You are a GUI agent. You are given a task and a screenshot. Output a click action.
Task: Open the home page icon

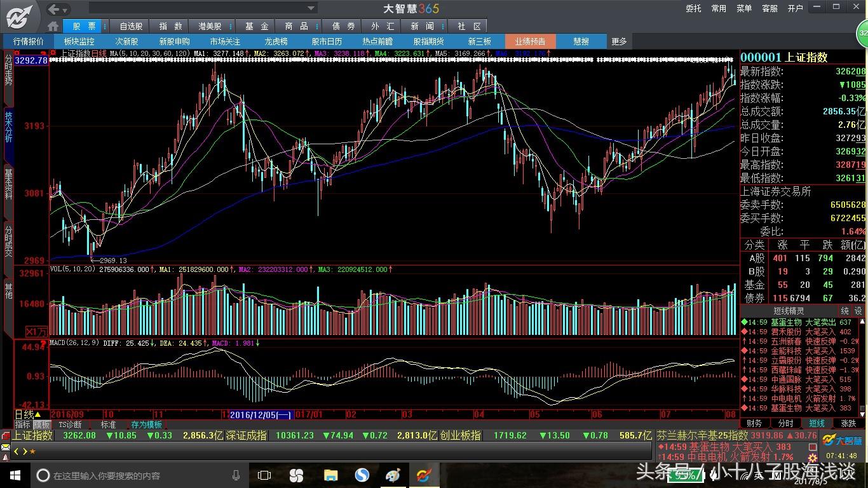[53, 26]
